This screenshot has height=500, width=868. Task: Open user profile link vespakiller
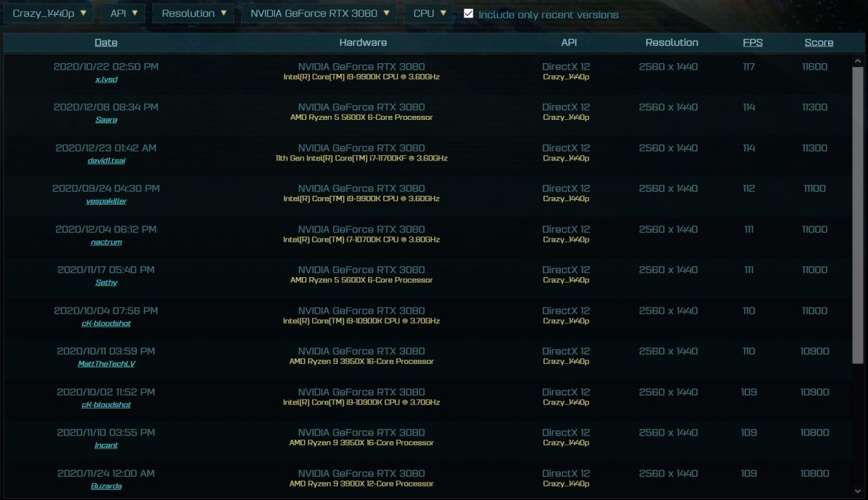coord(106,201)
